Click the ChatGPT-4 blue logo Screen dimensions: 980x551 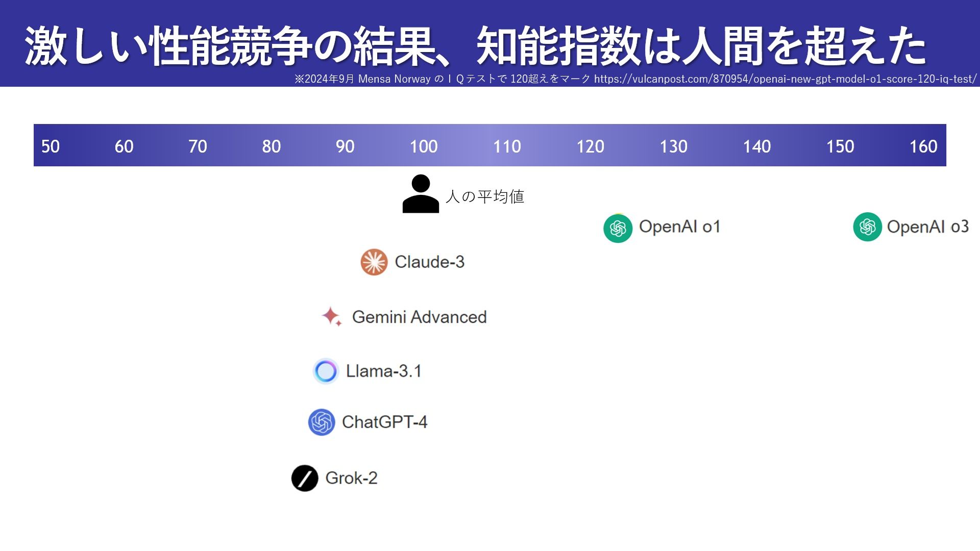click(322, 422)
